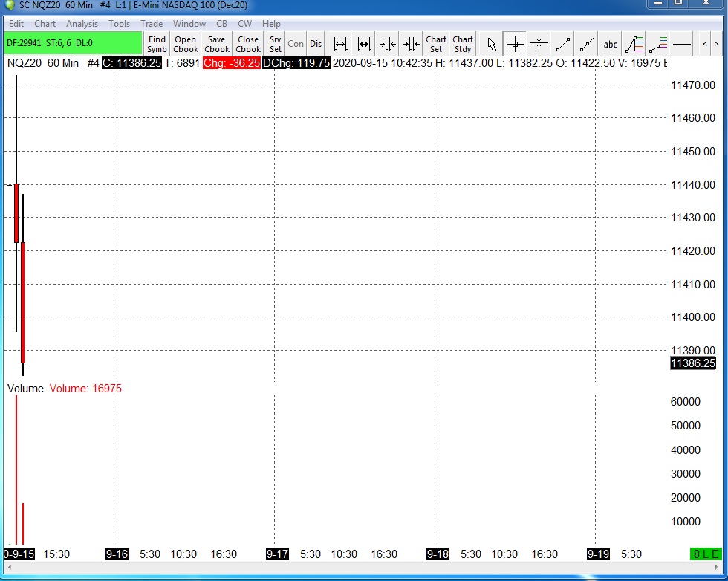Screen dimensions: 728x581
Task: Open the Tools menu
Action: click(x=120, y=24)
